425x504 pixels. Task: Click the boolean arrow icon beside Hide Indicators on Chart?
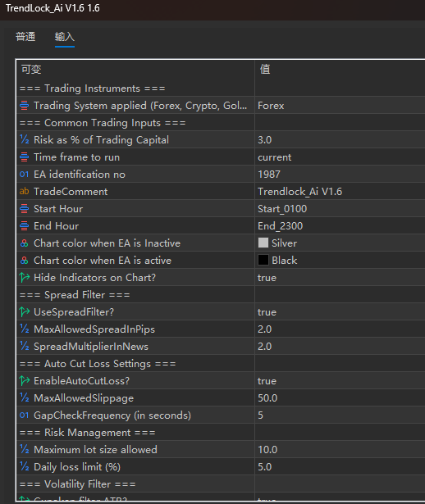24,277
